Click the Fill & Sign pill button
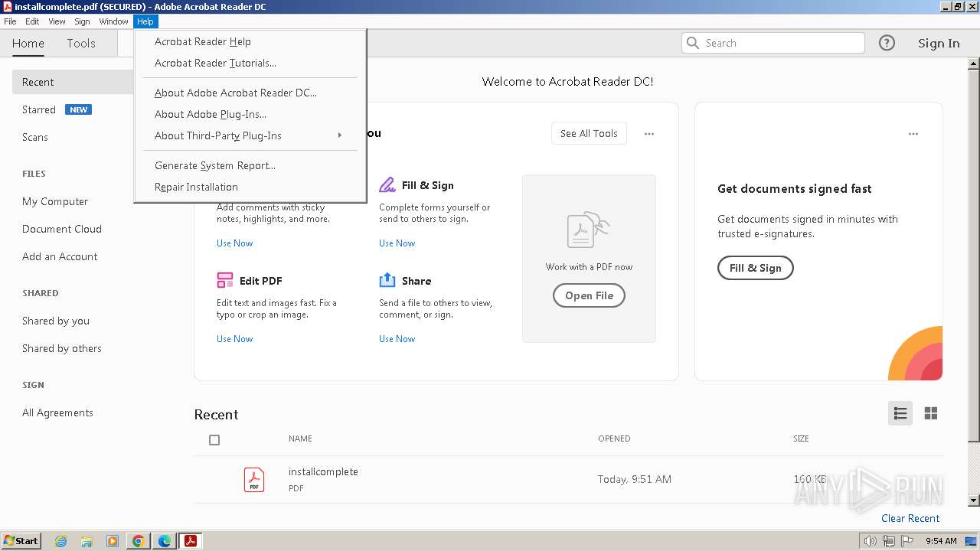Viewport: 980px width, 551px height. (755, 268)
